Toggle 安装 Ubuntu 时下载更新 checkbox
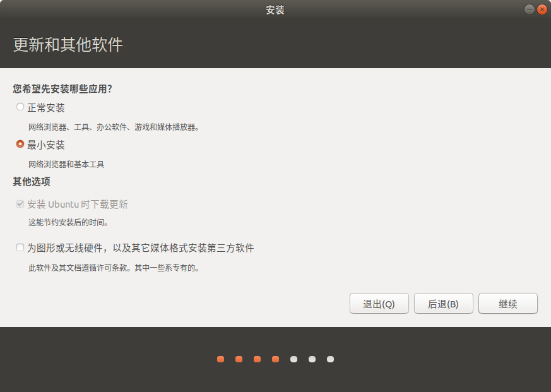This screenshot has height=392, width=551. point(20,204)
